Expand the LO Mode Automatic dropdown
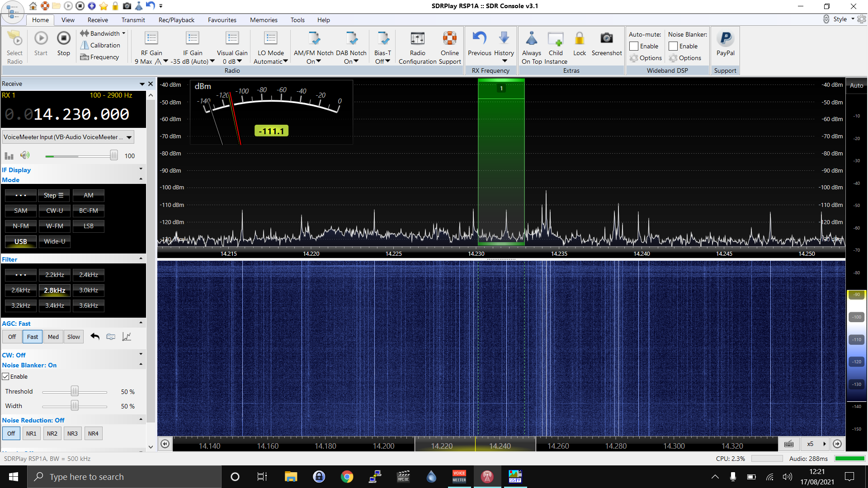This screenshot has height=488, width=868. click(285, 61)
